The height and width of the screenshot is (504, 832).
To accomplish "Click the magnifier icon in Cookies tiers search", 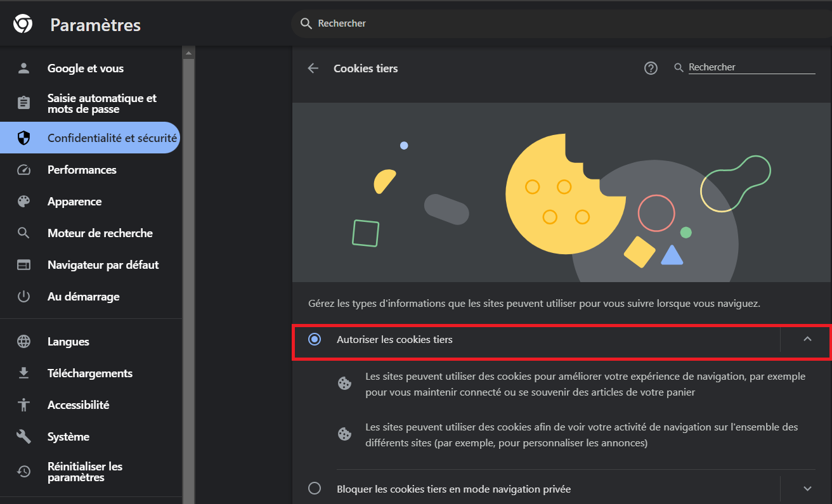I will click(679, 67).
